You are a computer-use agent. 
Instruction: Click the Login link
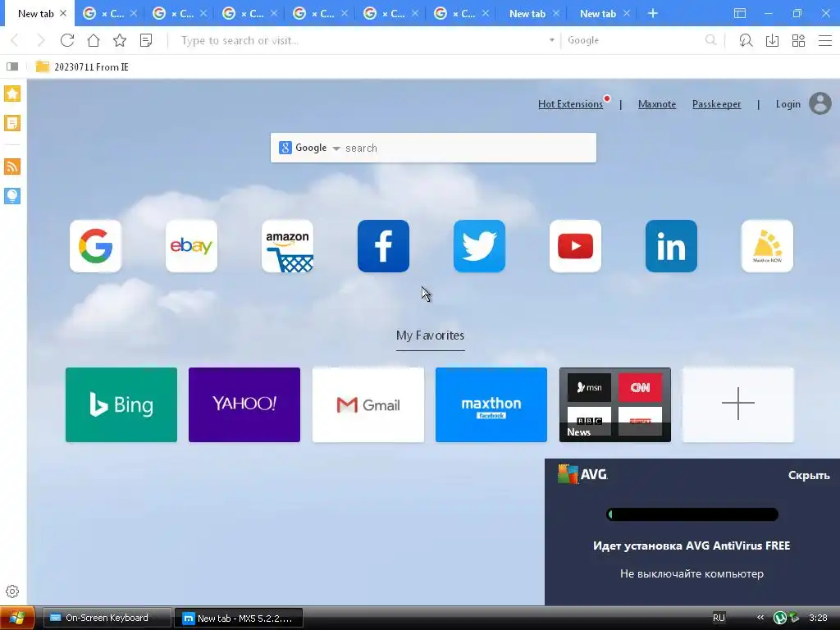click(x=788, y=104)
